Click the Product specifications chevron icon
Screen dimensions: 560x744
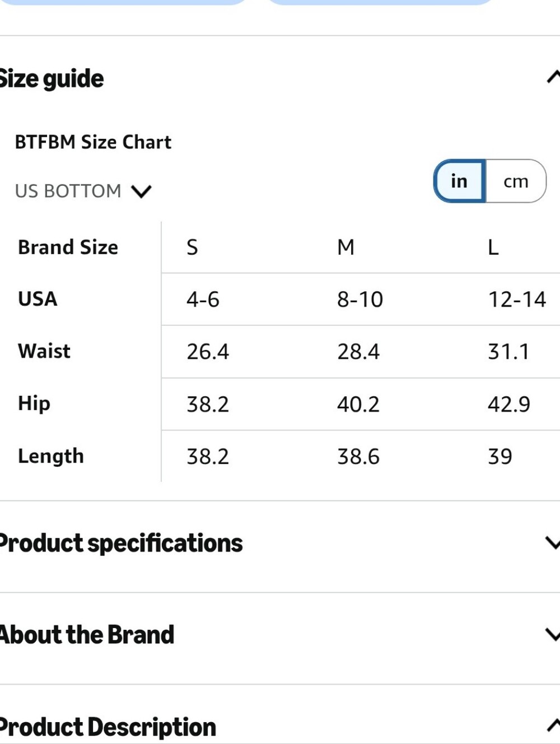point(553,542)
